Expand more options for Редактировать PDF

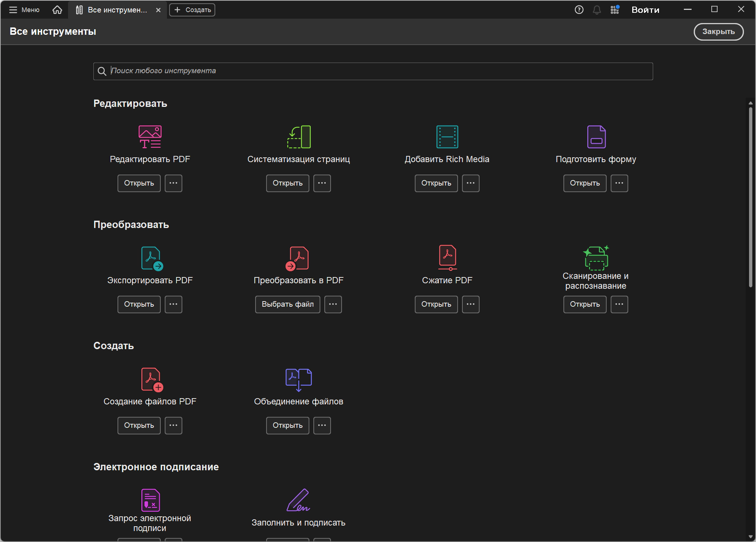click(x=173, y=183)
